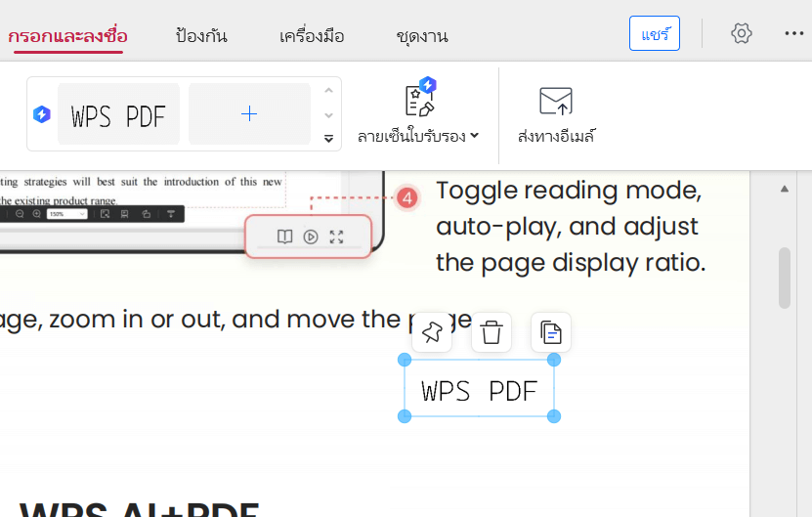Click signature gallery up arrow
Screen dimensions: 812x517
328,91
